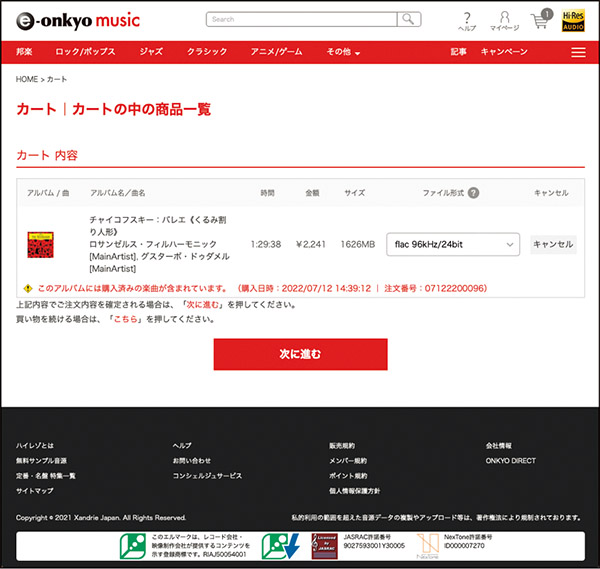Select the クラシック navigation item
The image size is (600, 569).
207,52
